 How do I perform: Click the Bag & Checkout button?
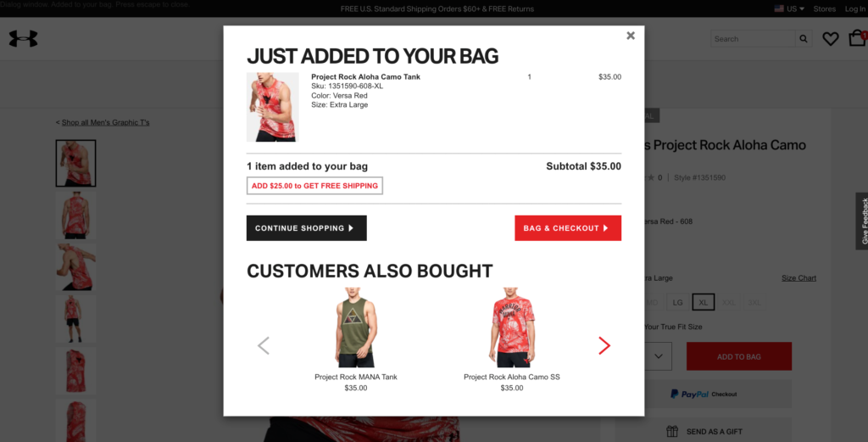568,228
